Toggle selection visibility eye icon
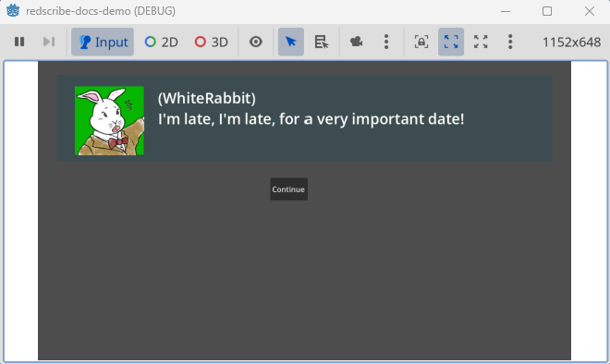This screenshot has width=610, height=364. pyautogui.click(x=256, y=42)
